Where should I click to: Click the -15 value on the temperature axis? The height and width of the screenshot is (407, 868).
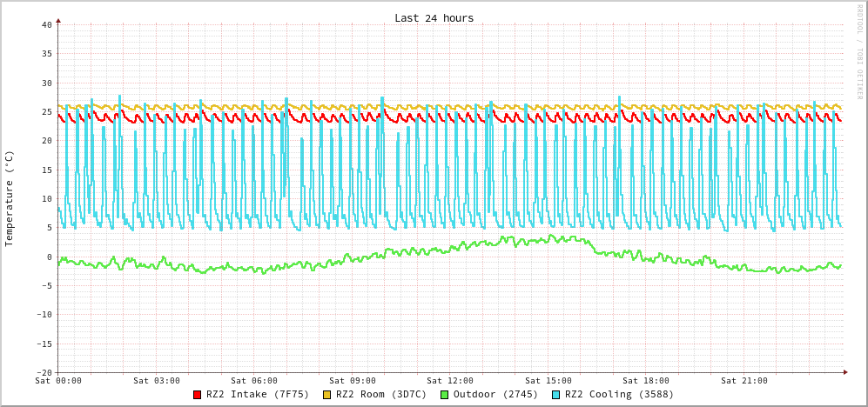pos(44,344)
